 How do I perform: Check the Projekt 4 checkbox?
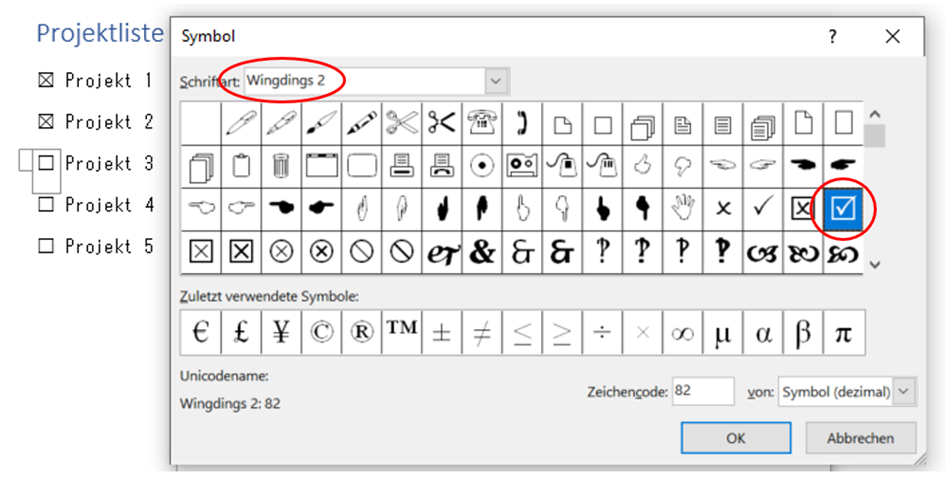coord(46,205)
